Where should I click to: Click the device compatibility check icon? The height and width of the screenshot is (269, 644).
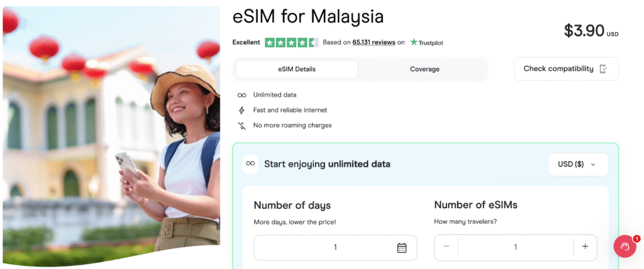603,69
